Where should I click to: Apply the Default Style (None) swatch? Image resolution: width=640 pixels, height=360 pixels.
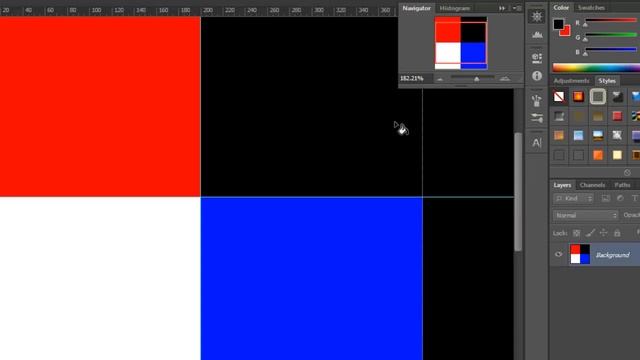pos(559,97)
